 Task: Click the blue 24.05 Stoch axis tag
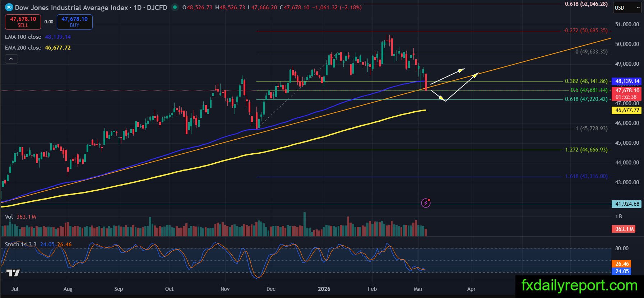pyautogui.click(x=621, y=271)
